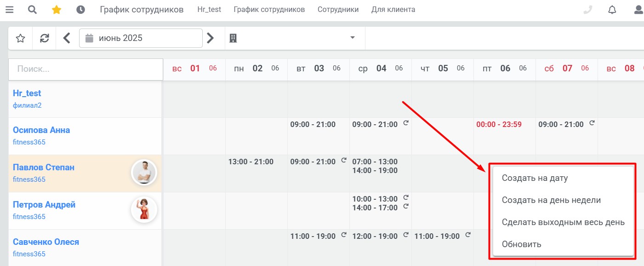
Task: Open Павлов Степан employee link
Action: coord(44,168)
